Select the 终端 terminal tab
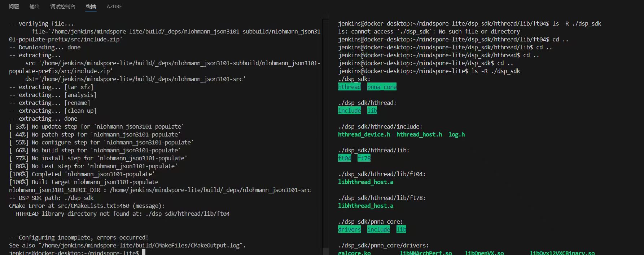The width and height of the screenshot is (644, 255). click(x=91, y=6)
